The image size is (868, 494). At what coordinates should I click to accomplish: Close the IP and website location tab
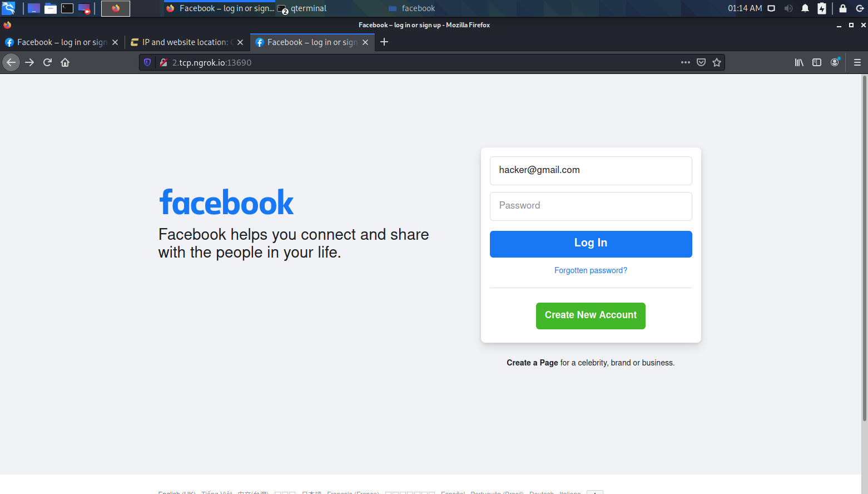pyautogui.click(x=240, y=42)
